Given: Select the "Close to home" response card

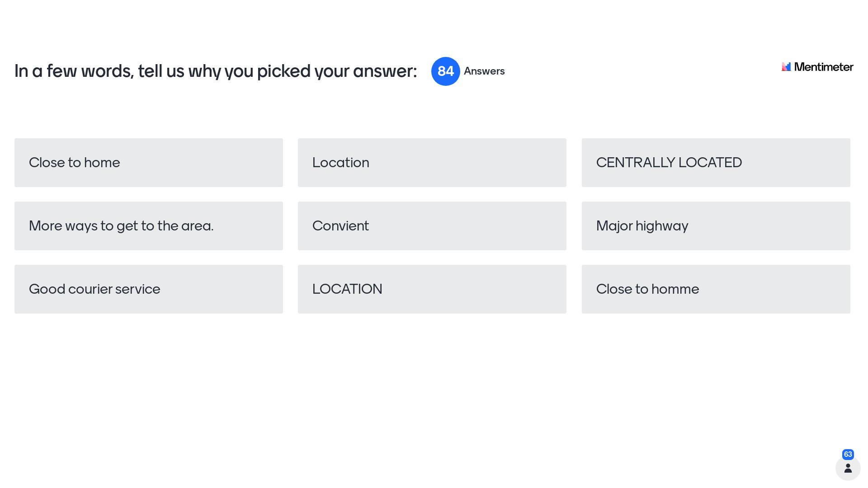Looking at the screenshot, I should point(148,163).
